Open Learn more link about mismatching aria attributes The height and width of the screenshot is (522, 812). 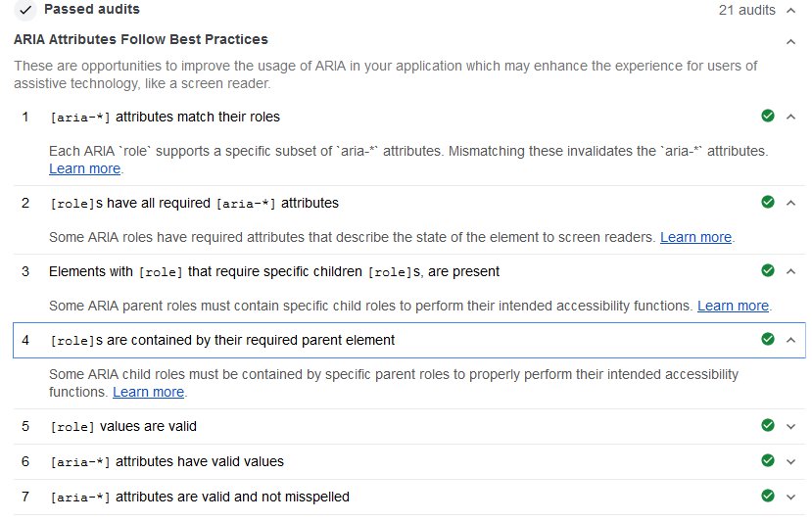pyautogui.click(x=84, y=168)
